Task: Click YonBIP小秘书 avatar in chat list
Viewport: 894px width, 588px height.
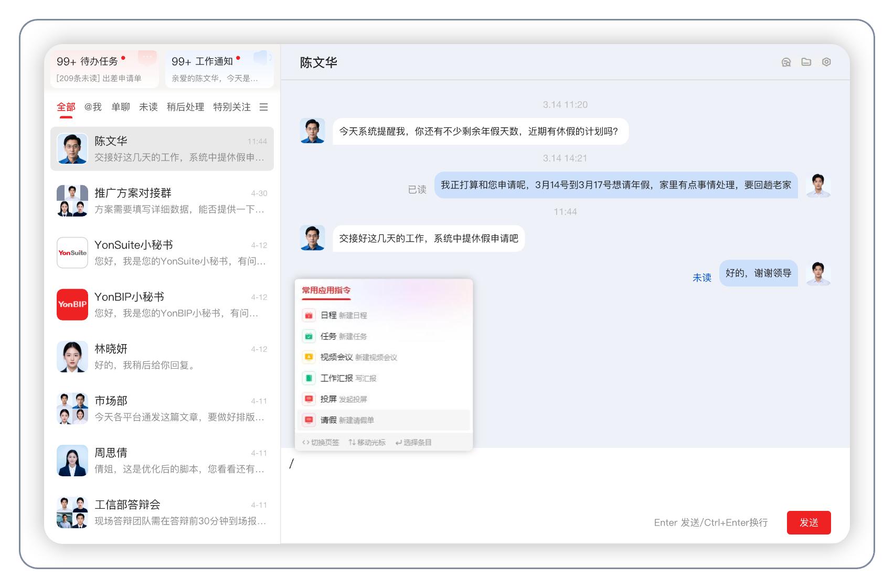Action: pos(72,304)
